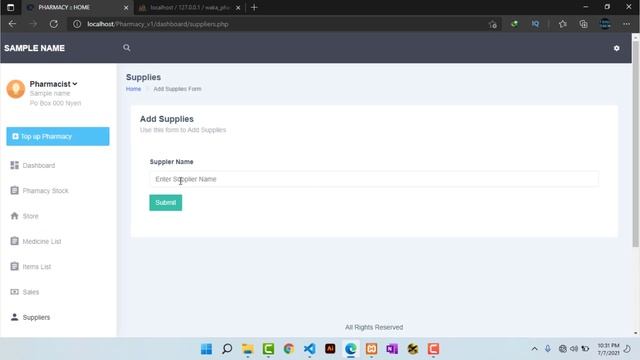
Task: Follow the Home breadcrumb link
Action: coord(133,89)
